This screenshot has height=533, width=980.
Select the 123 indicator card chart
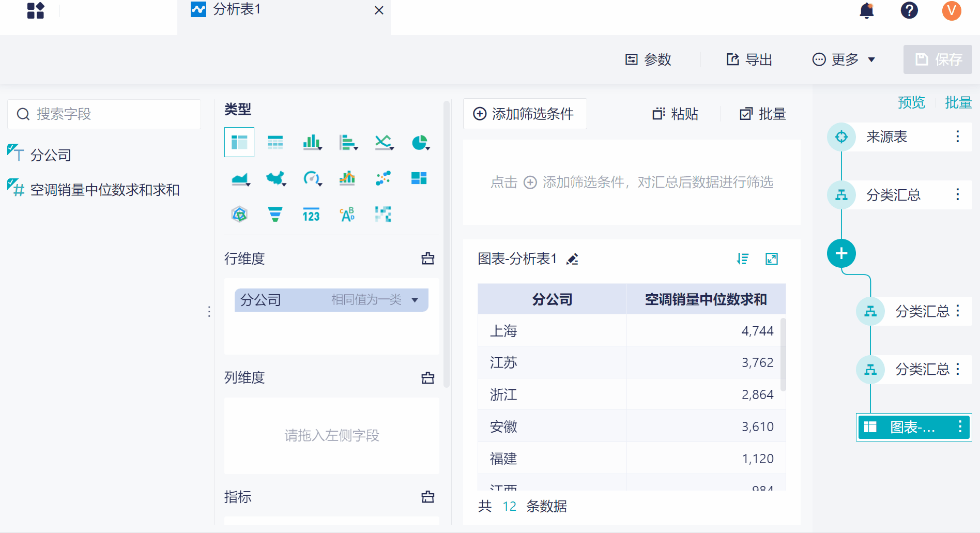coord(311,215)
